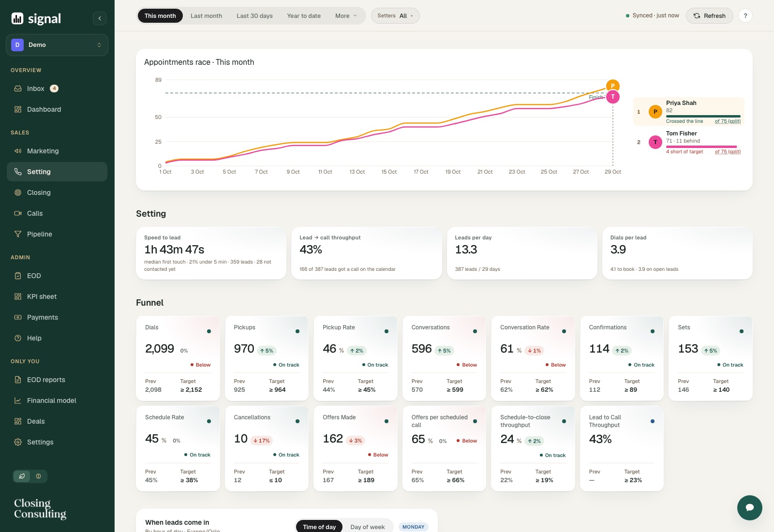This screenshot has height=532, width=774.
Task: Click the Closing target icon
Action: pyautogui.click(x=18, y=192)
